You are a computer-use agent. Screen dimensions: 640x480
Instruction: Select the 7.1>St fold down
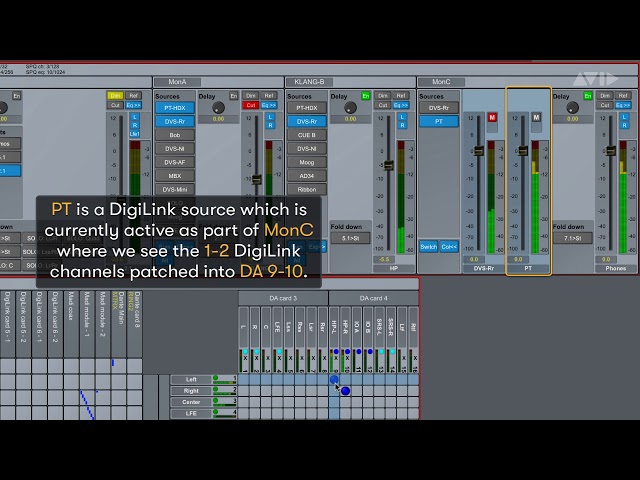pyautogui.click(x=573, y=238)
